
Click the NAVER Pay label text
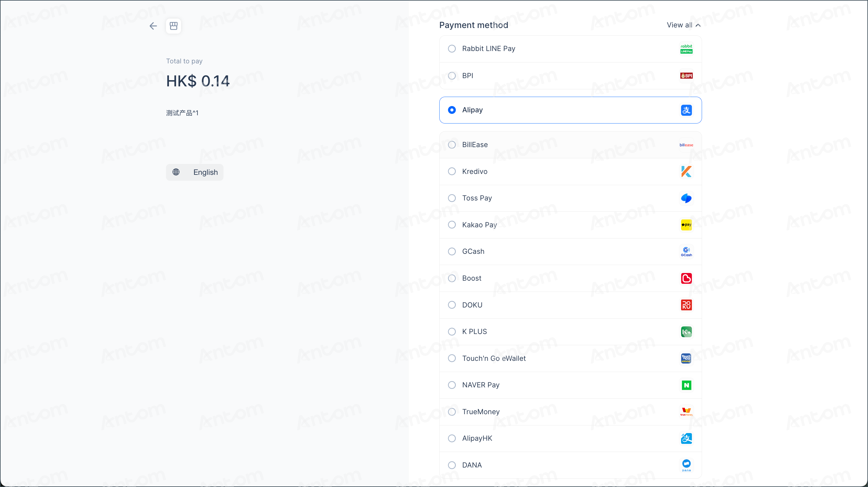coord(481,385)
